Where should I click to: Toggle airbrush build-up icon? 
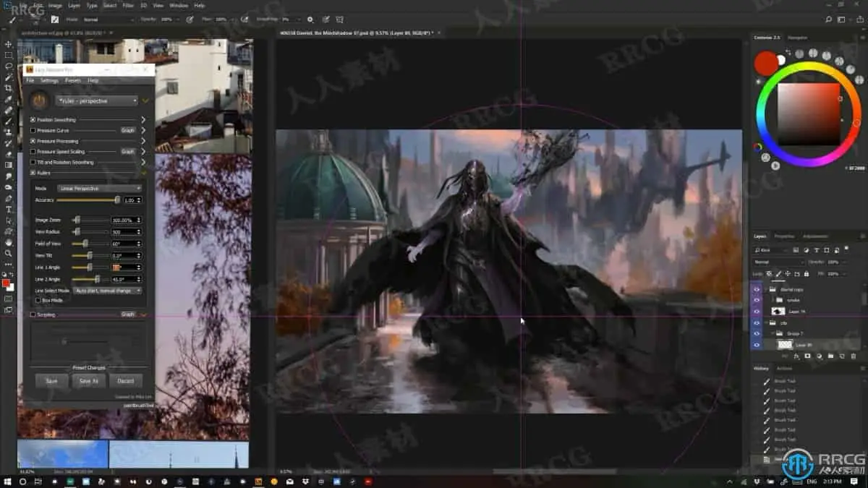pyautogui.click(x=243, y=20)
